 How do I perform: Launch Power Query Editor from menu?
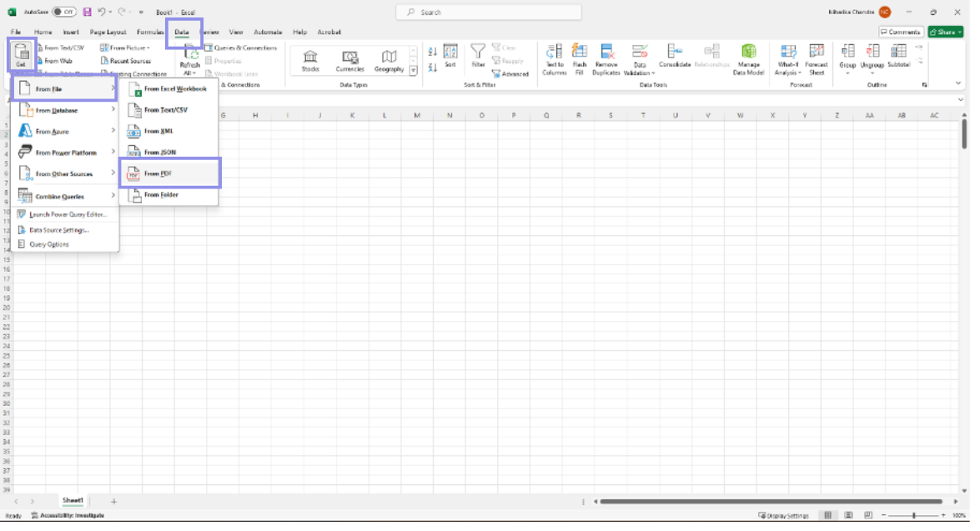66,216
